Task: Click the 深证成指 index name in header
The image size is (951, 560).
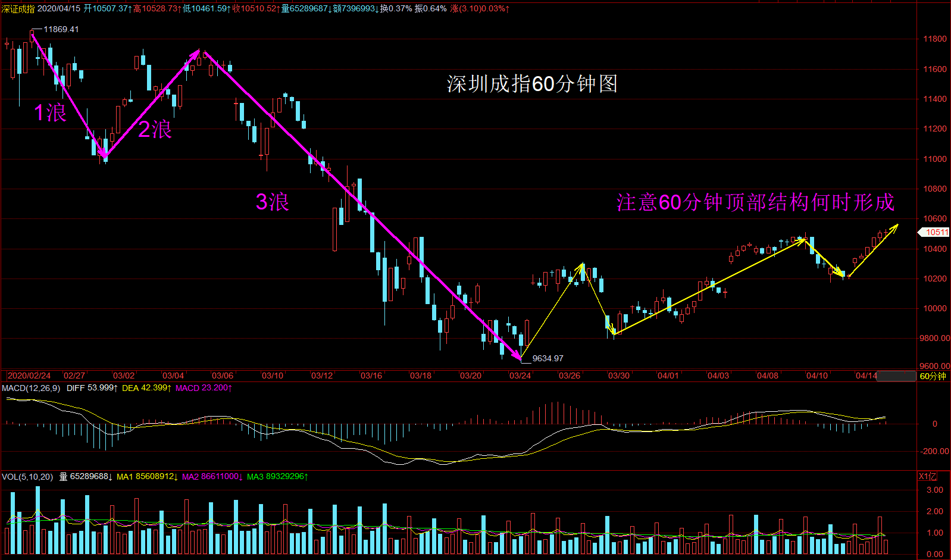Action: (x=18, y=9)
